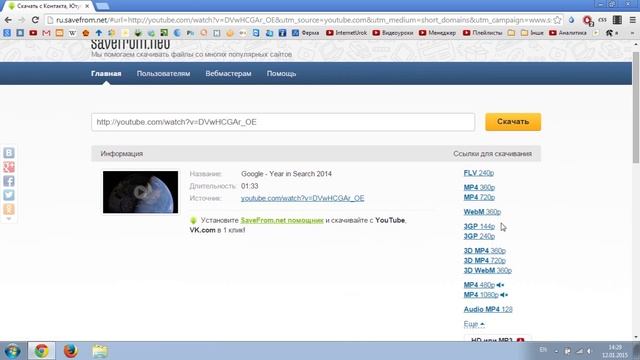The height and width of the screenshot is (360, 640).
Task: Open the SaveFrom.net помощник link
Action: coord(282,220)
